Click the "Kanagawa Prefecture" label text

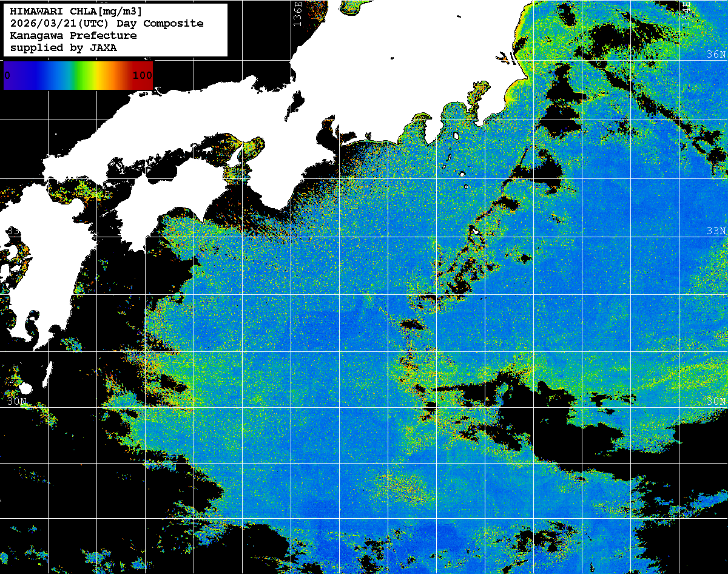[x=73, y=36]
